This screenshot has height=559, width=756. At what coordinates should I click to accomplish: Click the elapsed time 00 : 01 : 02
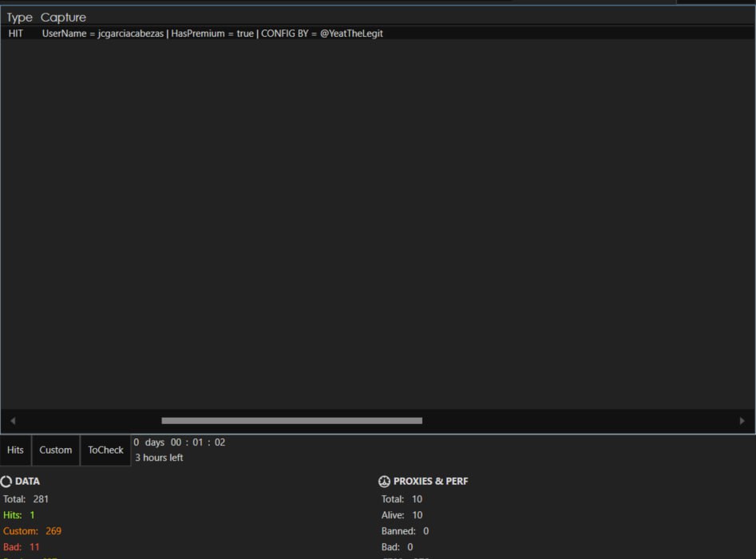click(198, 442)
